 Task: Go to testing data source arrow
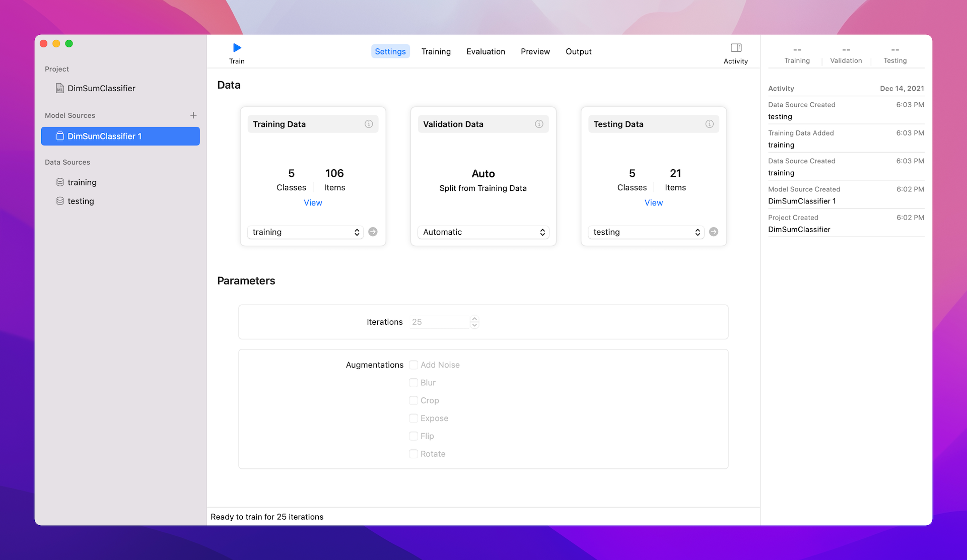(x=714, y=232)
